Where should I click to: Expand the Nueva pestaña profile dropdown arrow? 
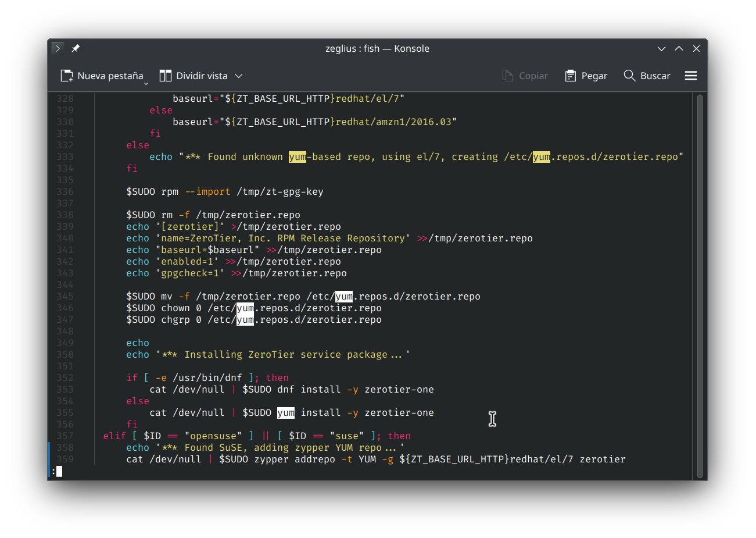(146, 83)
